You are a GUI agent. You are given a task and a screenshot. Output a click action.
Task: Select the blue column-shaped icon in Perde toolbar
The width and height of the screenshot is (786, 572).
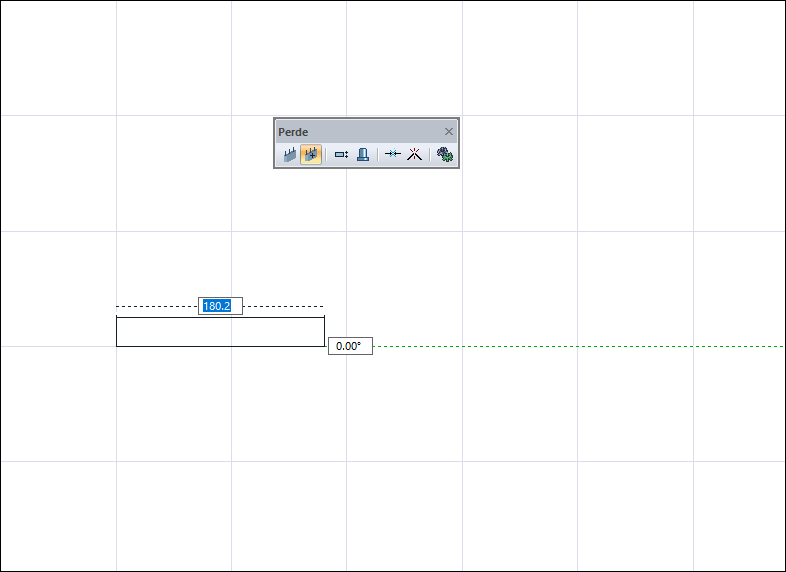pyautogui.click(x=363, y=154)
